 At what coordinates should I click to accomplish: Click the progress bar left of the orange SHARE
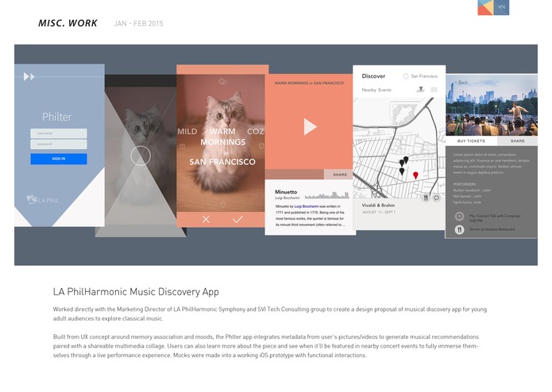point(295,175)
